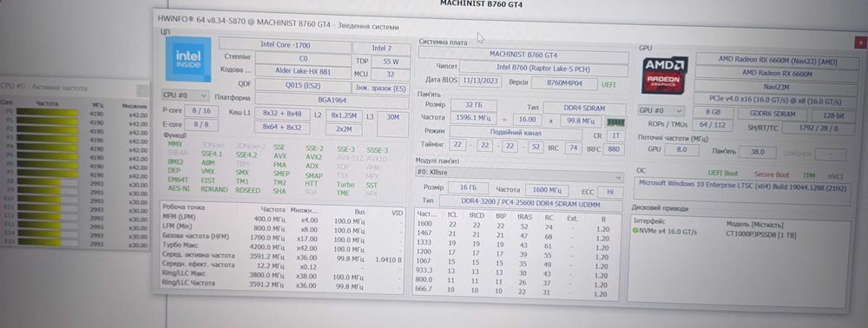Click the 1596.1 МГц memory clock field
This screenshot has width=868, height=328.
pos(473,118)
